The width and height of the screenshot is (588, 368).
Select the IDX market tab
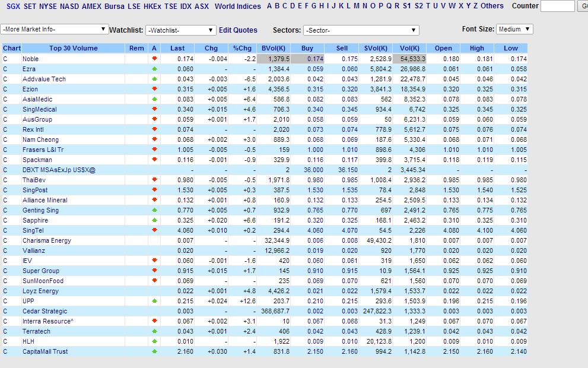click(186, 7)
